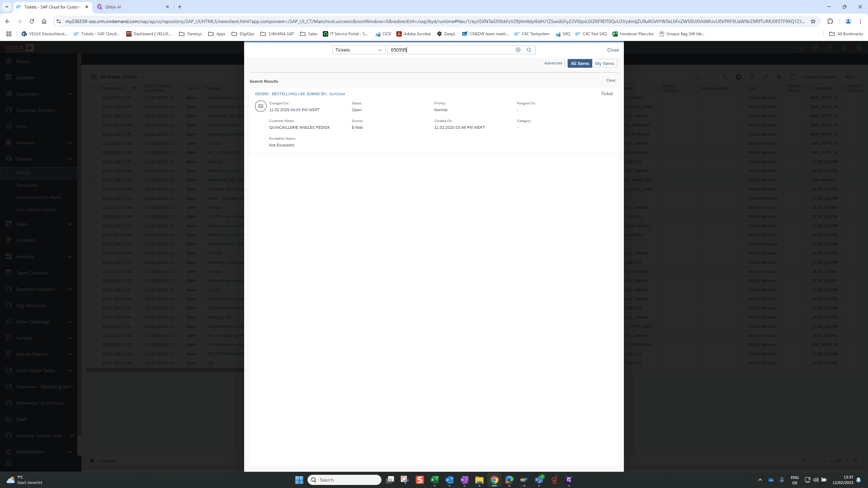Open the Chrome three-dot menu

[861, 21]
